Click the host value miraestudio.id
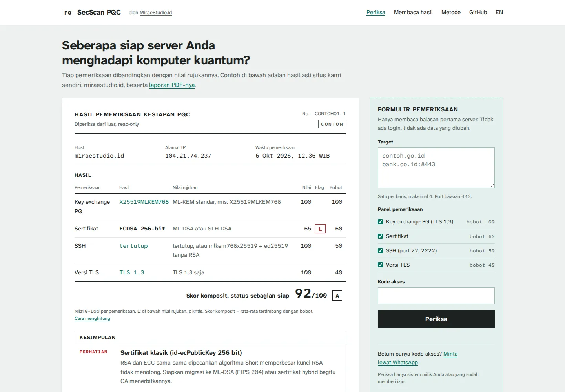Viewport: 565px width, 392px height. pyautogui.click(x=99, y=156)
